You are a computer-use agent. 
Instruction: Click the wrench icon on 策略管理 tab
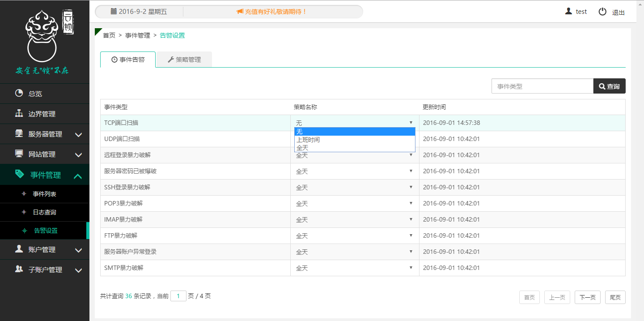170,60
